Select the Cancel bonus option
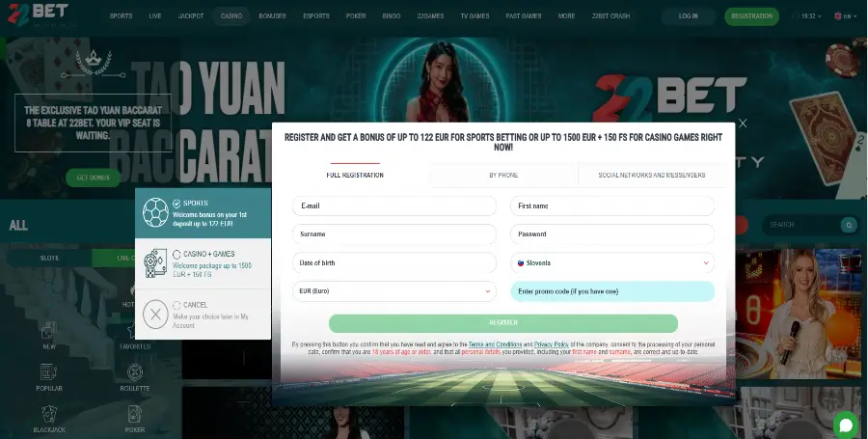 [x=203, y=315]
